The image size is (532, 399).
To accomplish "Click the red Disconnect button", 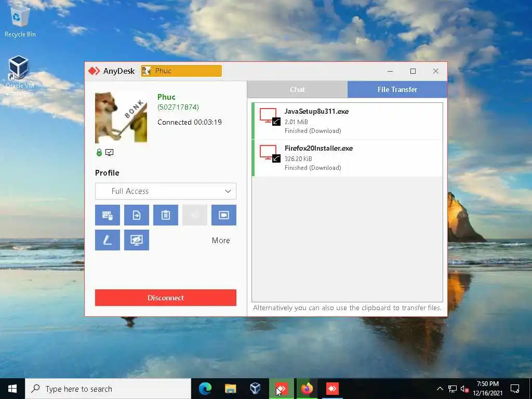I will pos(166,298).
